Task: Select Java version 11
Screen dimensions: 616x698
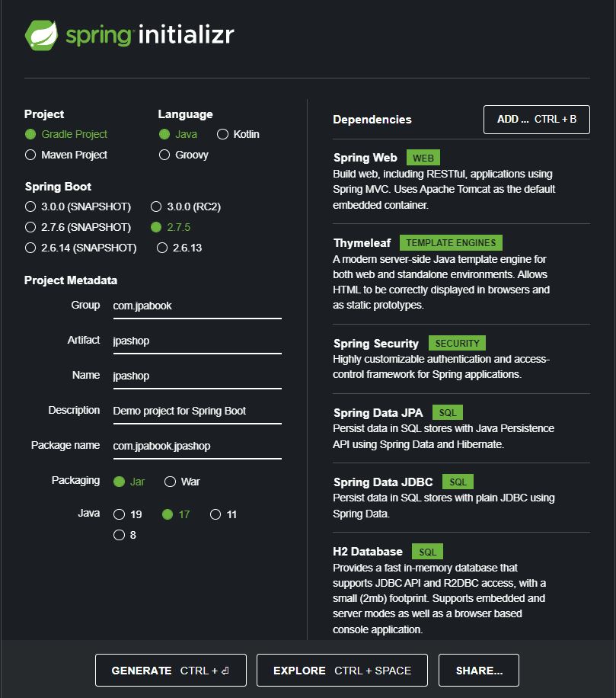Action: (x=215, y=514)
